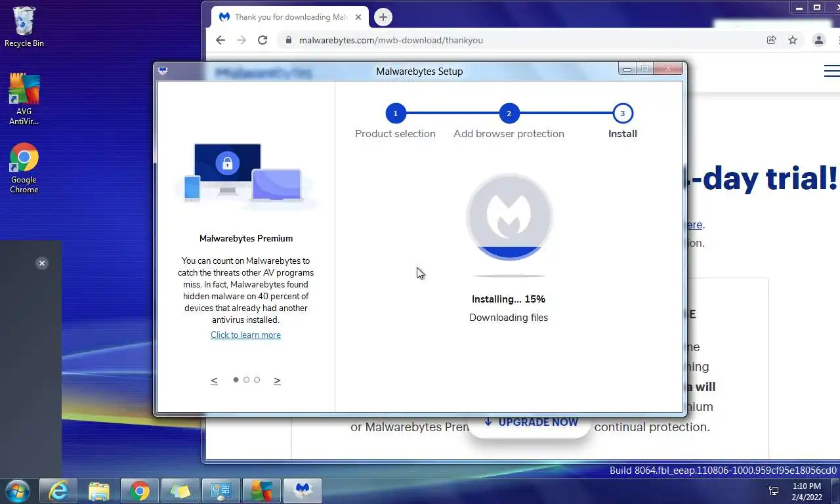Open the Recycle Bin desktop icon

[x=24, y=28]
